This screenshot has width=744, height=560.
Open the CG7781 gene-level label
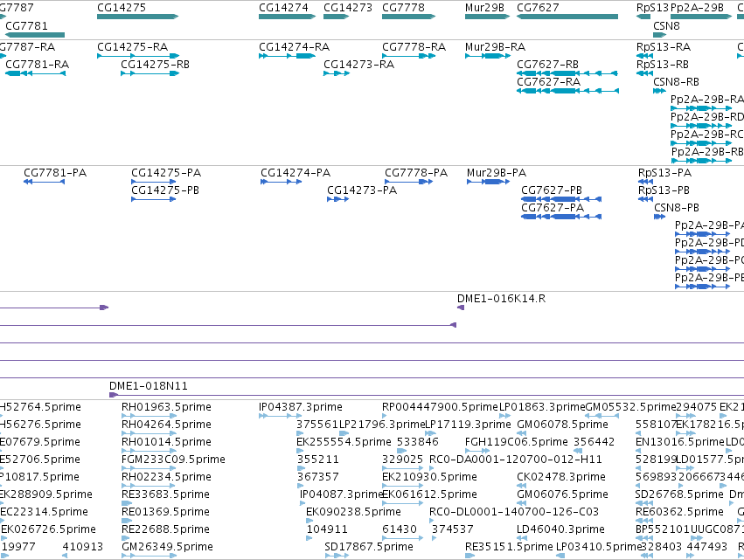(26, 25)
